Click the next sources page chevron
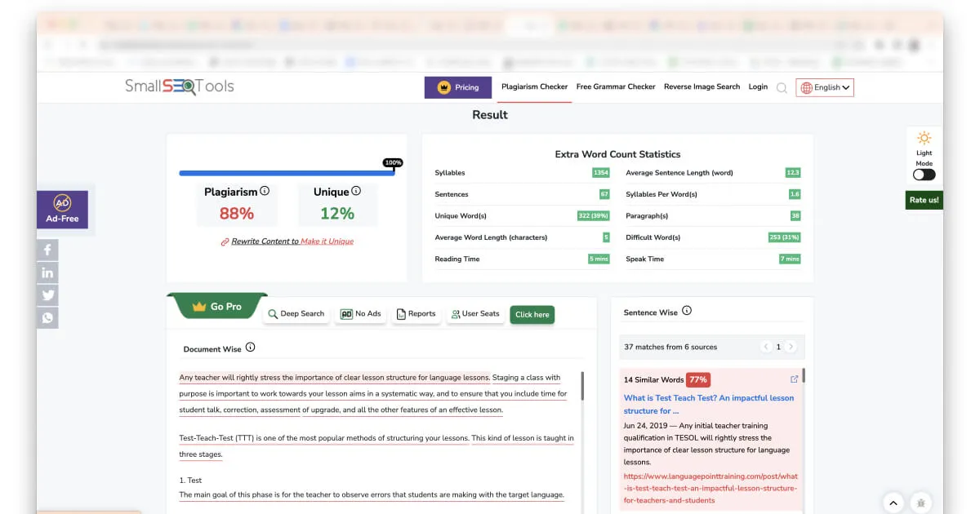The width and height of the screenshot is (980, 514). point(791,347)
